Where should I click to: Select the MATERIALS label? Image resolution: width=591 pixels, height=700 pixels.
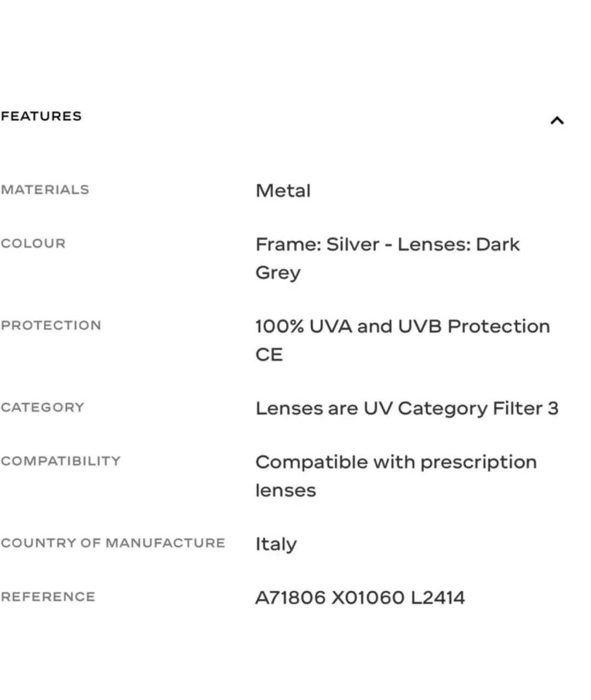[x=45, y=190]
